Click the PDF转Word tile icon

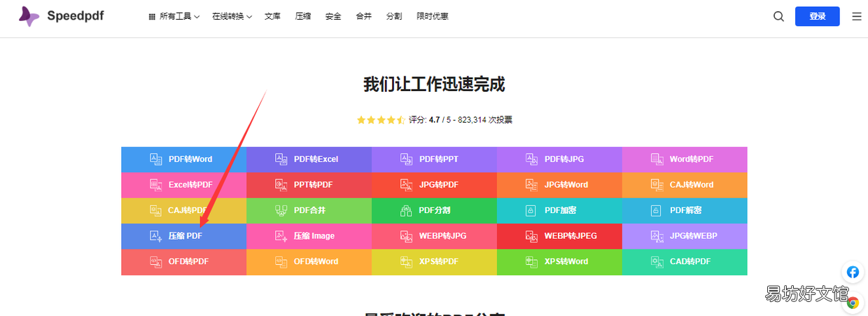(x=155, y=159)
